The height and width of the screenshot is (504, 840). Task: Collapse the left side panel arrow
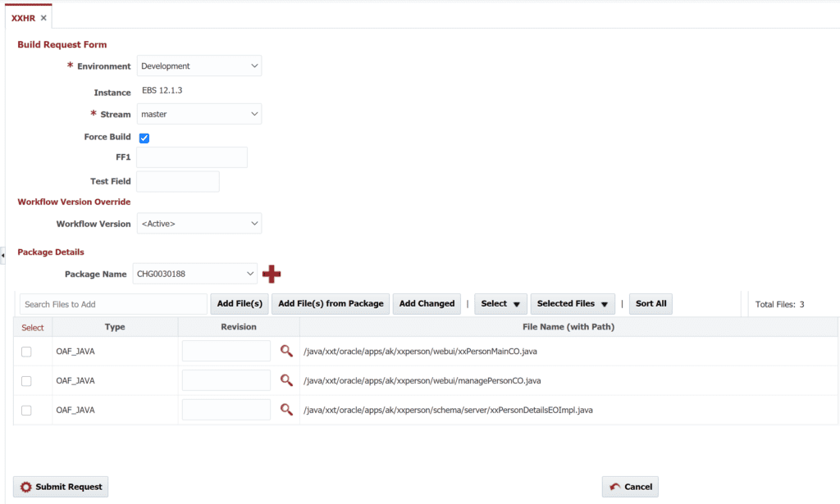(x=2, y=257)
